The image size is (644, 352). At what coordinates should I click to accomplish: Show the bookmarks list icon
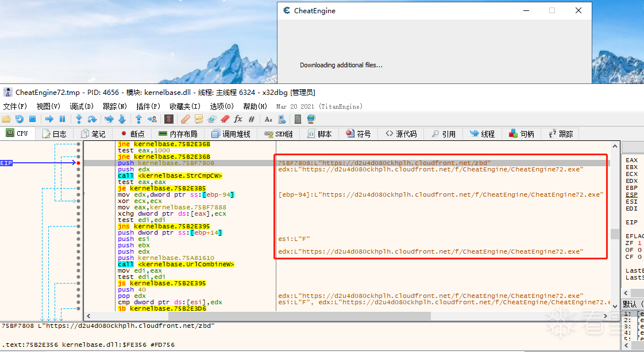(x=225, y=119)
